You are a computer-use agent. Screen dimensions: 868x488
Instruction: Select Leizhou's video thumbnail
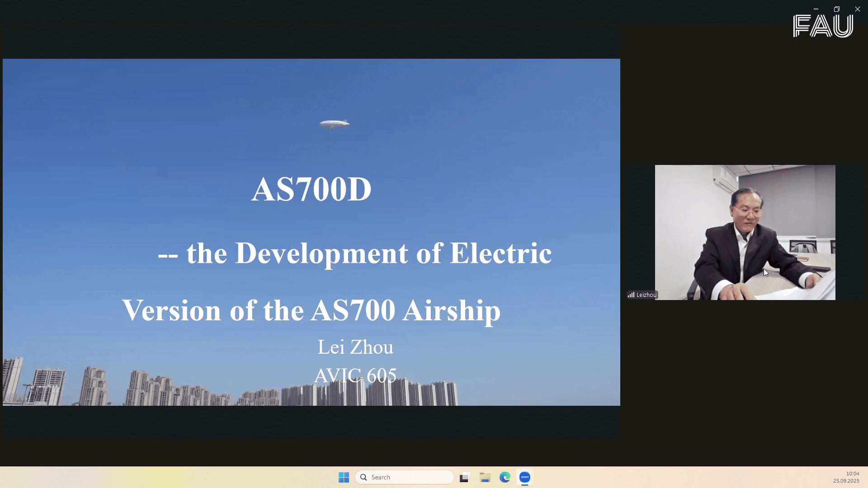(745, 232)
